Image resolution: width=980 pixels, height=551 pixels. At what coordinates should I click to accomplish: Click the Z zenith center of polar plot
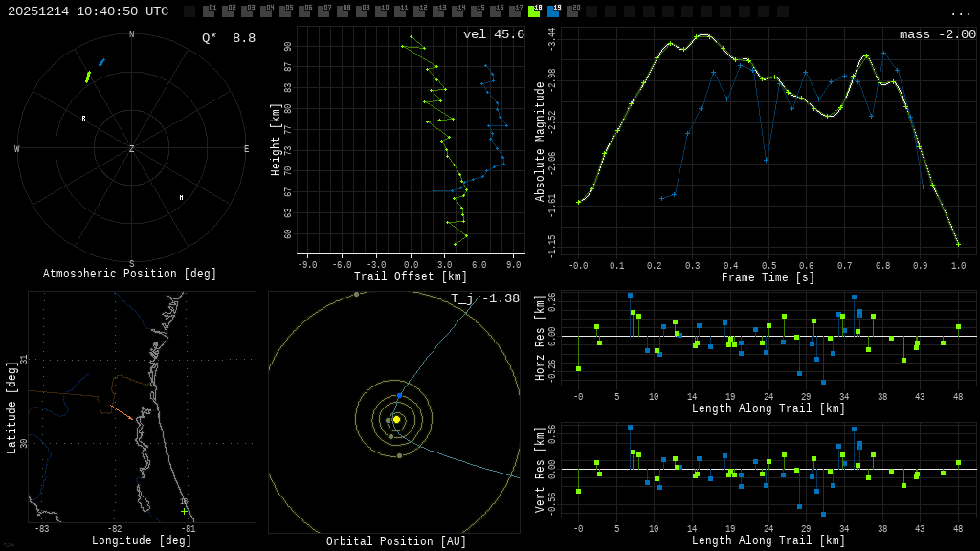[131, 149]
